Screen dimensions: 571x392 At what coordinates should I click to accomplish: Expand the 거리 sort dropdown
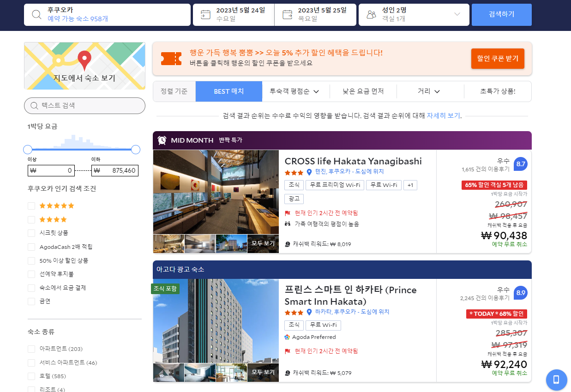click(x=430, y=91)
